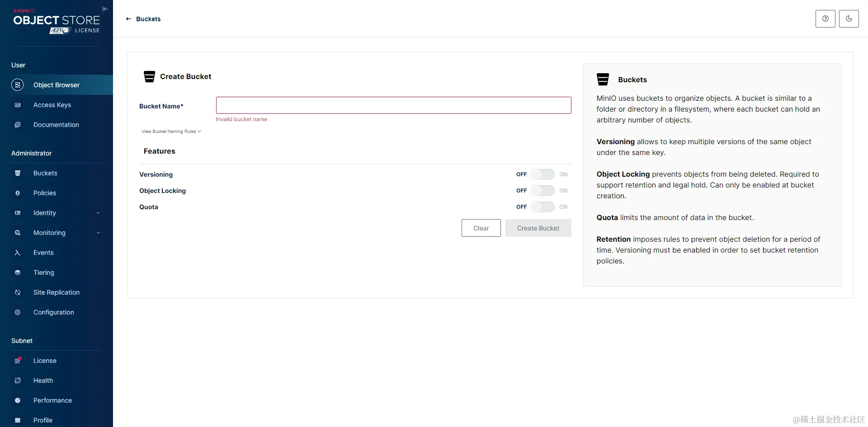
Task: Expand View Bucket Naming Rules
Action: tap(171, 131)
